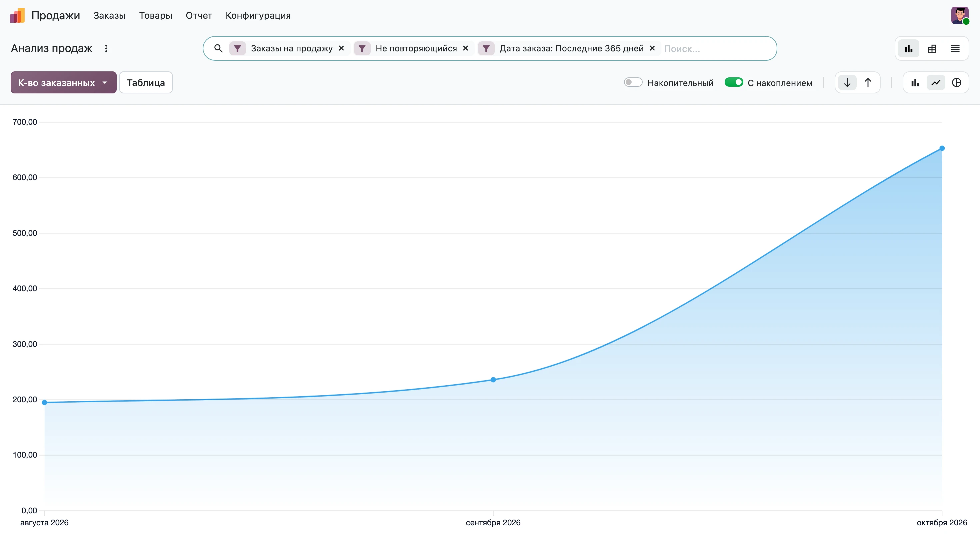Select line chart type
Viewport: 980px width, 547px height.
[x=936, y=83]
